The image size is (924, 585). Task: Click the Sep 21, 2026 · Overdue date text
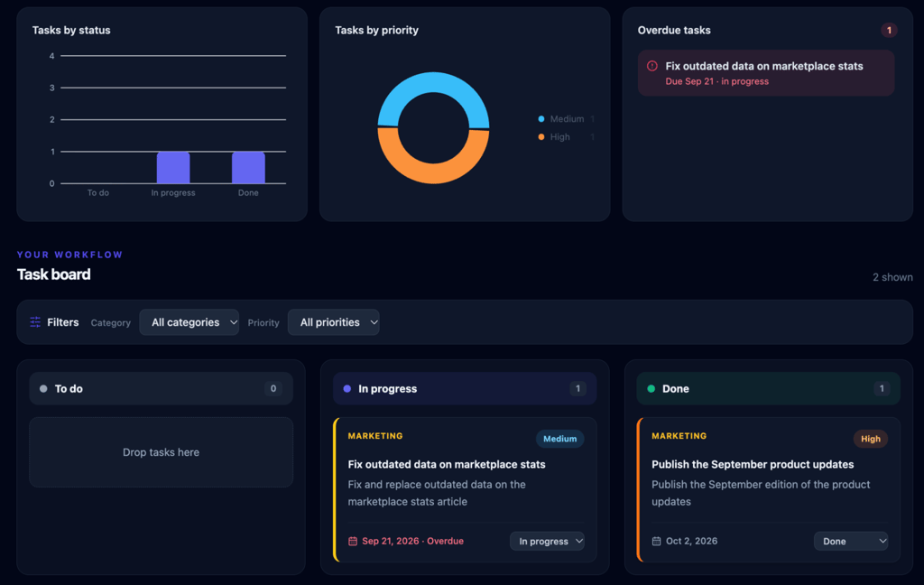(x=412, y=541)
